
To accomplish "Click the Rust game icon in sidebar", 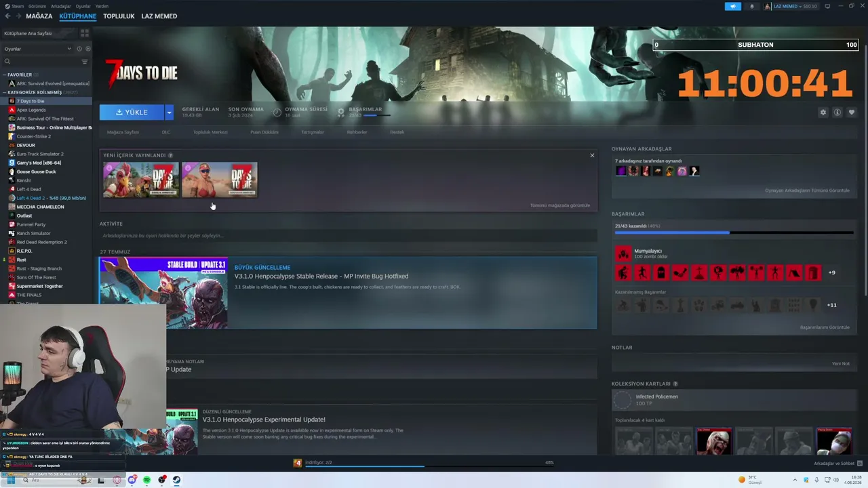I will tap(12, 260).
